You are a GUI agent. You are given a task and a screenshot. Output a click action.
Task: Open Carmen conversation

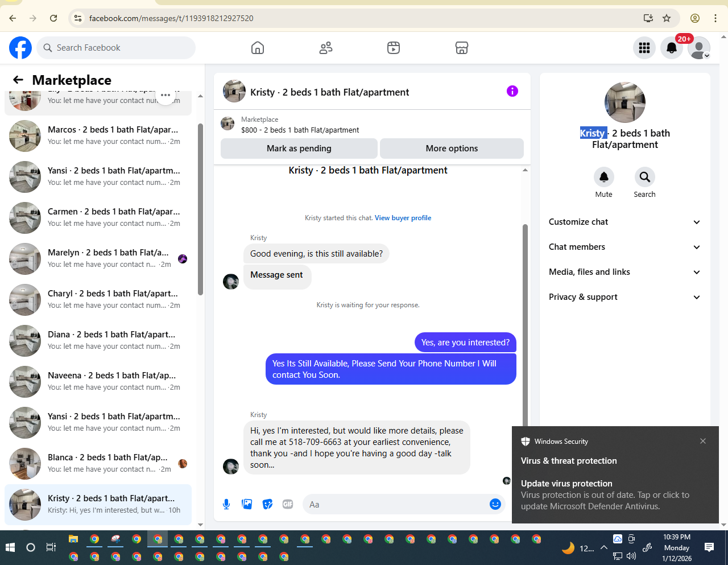point(98,218)
